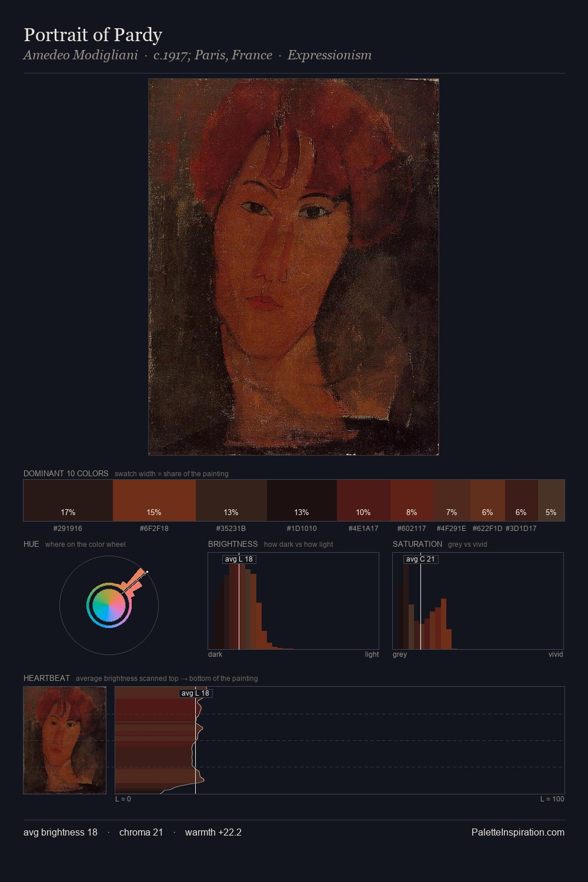Click the BRIGHTNESS section heading
588x882 pixels.
pos(233,544)
